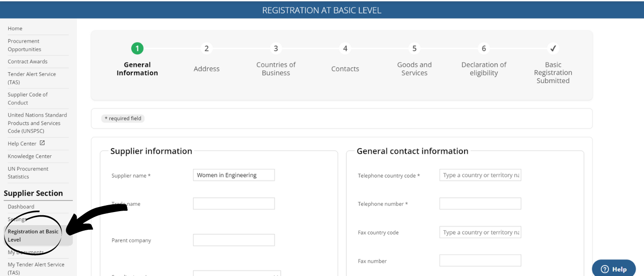Open Procurement Opportunities in sidebar

(25, 45)
